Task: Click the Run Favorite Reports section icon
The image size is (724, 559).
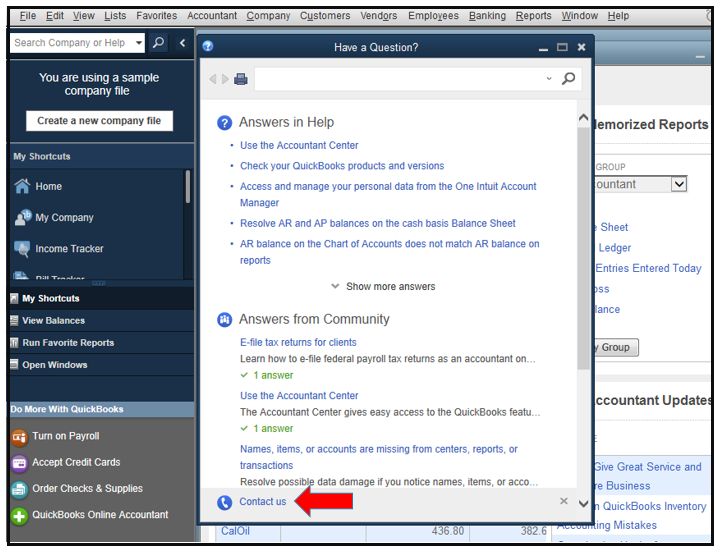Action: coord(14,343)
